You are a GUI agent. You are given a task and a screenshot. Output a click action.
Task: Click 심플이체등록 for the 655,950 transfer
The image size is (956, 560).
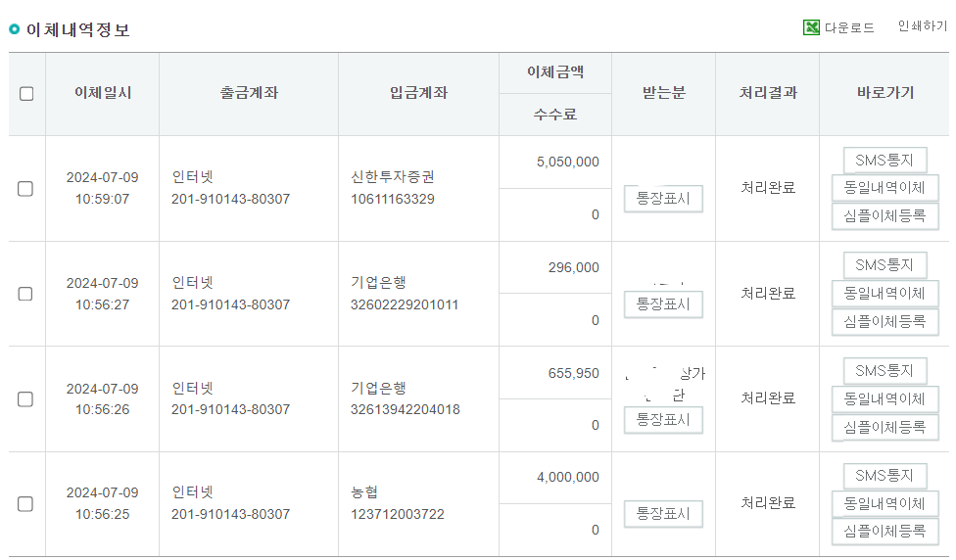(x=884, y=427)
